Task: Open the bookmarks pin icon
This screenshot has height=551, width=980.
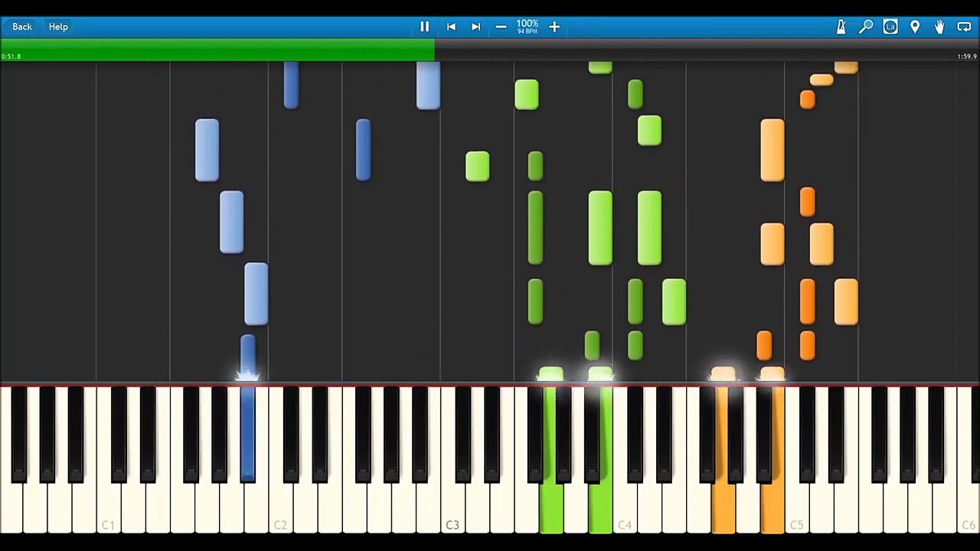Action: pos(915,27)
